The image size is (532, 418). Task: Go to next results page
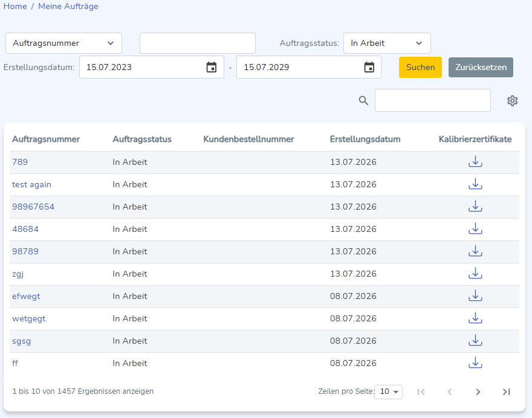tap(478, 392)
